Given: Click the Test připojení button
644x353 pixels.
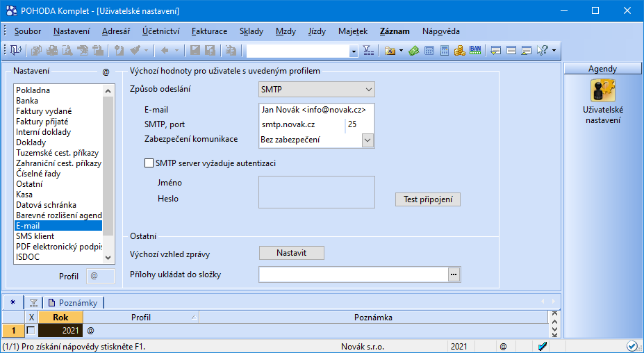Looking at the screenshot, I should tap(428, 199).
